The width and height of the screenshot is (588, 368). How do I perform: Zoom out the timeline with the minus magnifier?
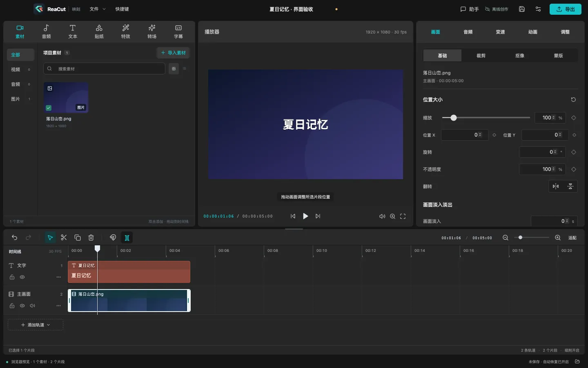point(506,238)
